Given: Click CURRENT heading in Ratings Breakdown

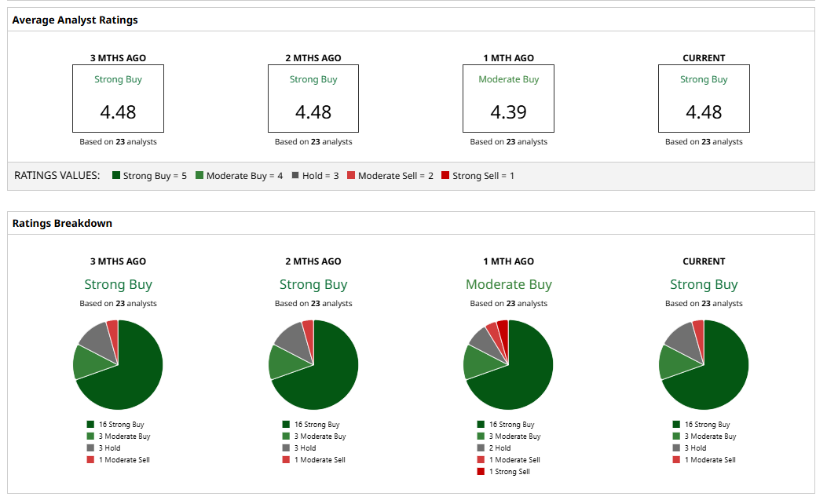Looking at the screenshot, I should [704, 261].
